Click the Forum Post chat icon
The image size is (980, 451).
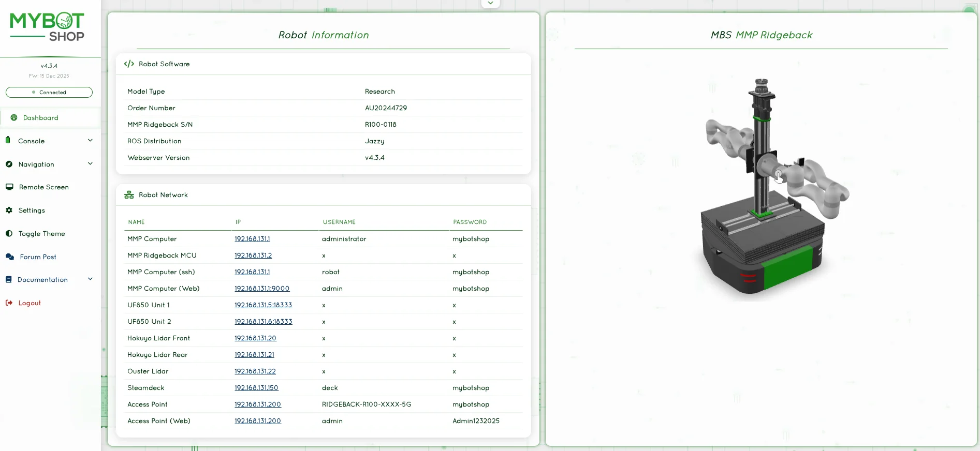pyautogui.click(x=10, y=257)
